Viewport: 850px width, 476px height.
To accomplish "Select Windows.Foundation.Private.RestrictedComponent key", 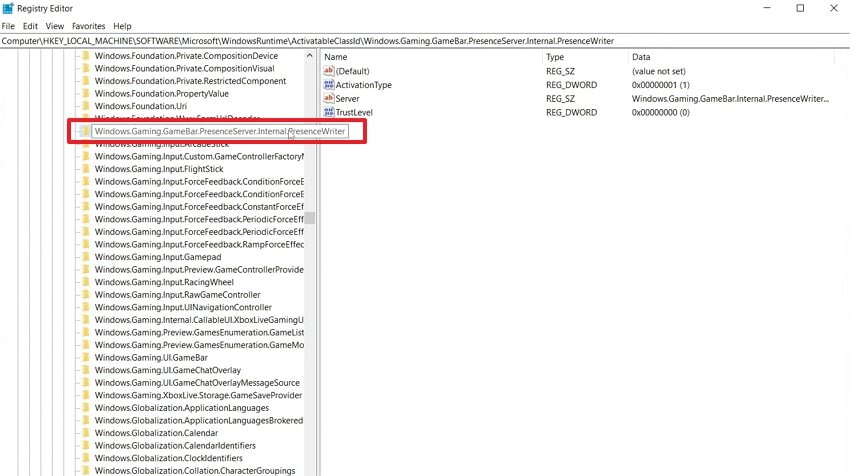I will (190, 81).
